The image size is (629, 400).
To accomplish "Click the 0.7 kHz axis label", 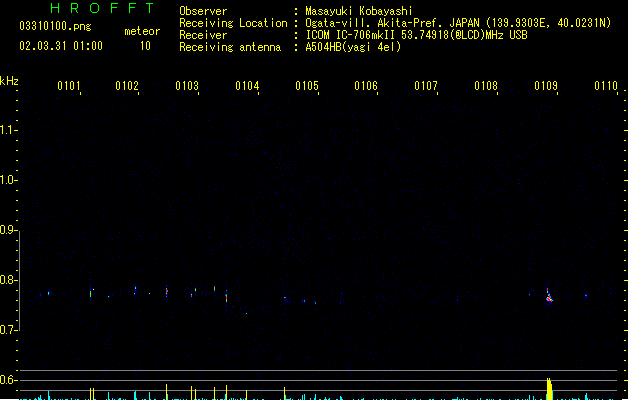I will click(x=7, y=330).
